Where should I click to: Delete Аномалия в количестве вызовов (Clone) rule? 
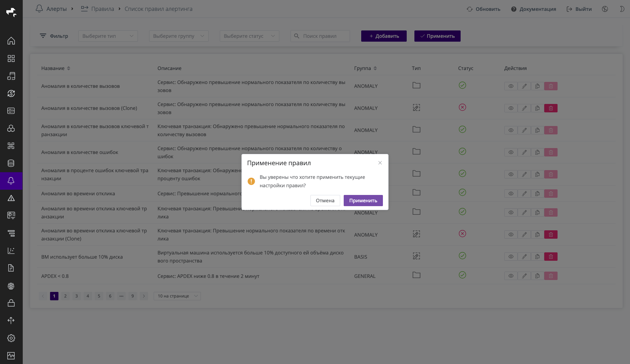click(x=551, y=108)
